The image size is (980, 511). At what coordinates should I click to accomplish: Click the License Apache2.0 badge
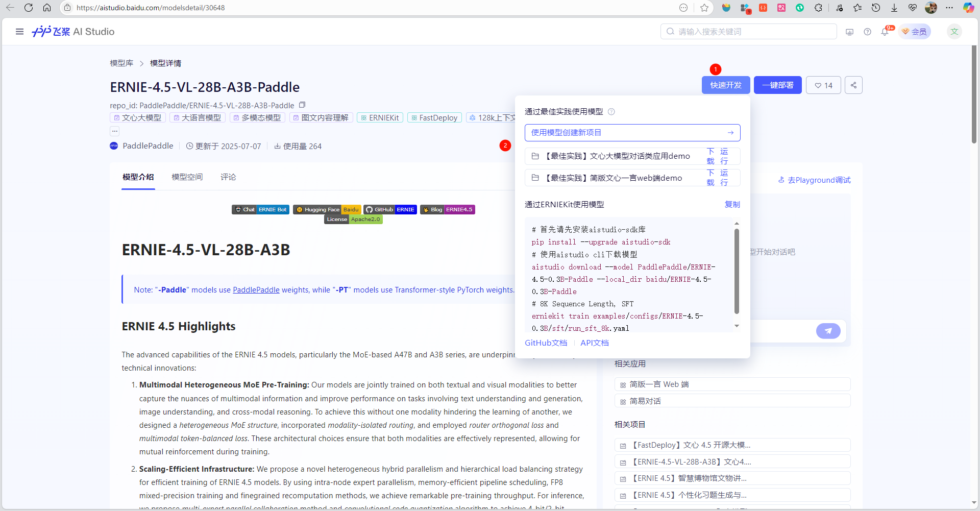(353, 220)
